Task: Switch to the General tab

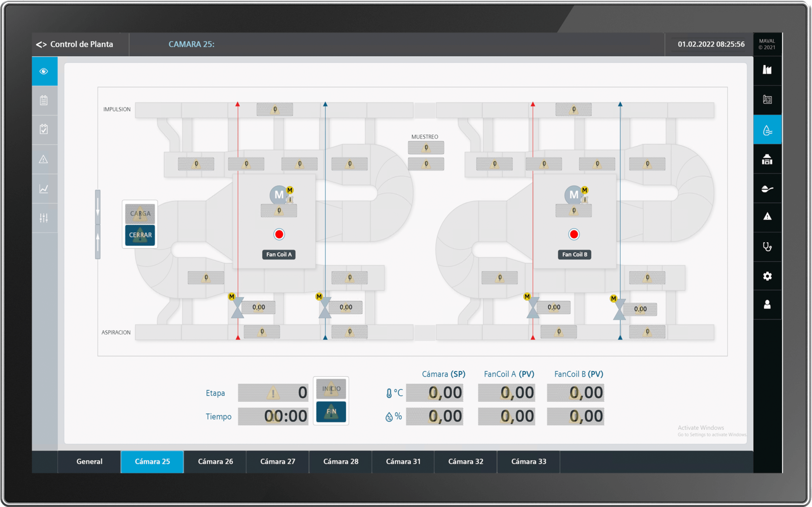Action: pos(89,461)
